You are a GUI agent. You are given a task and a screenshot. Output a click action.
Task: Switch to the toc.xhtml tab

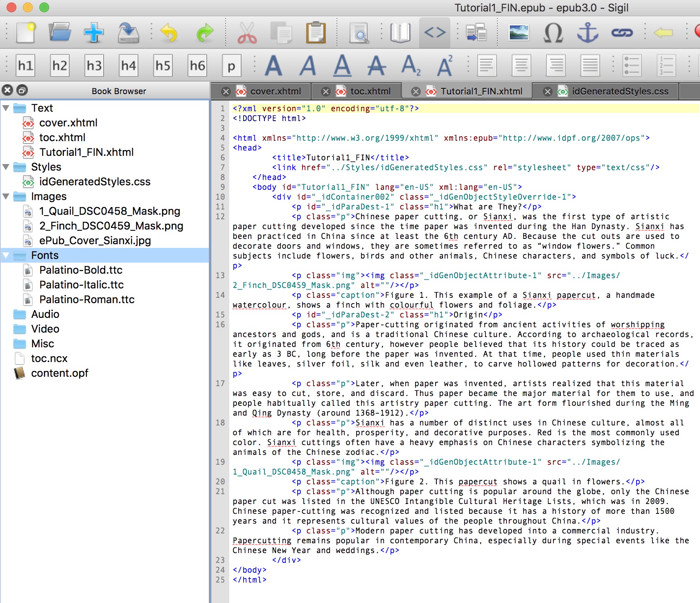pyautogui.click(x=370, y=91)
